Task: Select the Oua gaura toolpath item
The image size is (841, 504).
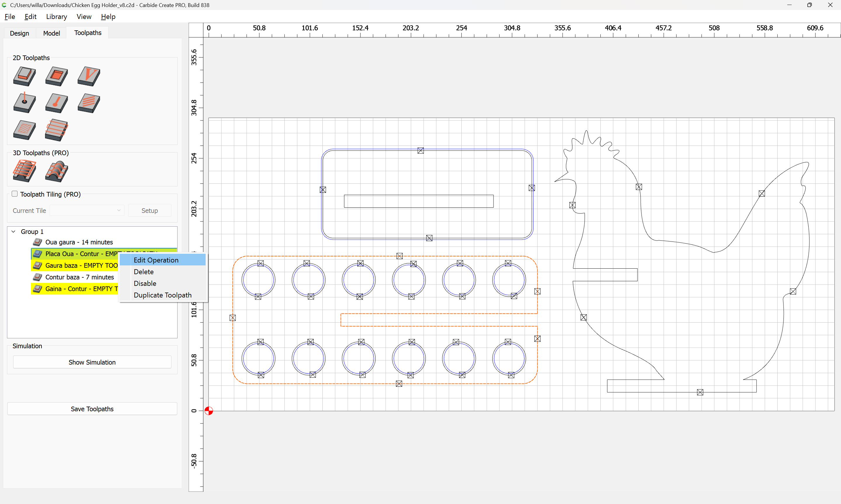Action: click(79, 242)
